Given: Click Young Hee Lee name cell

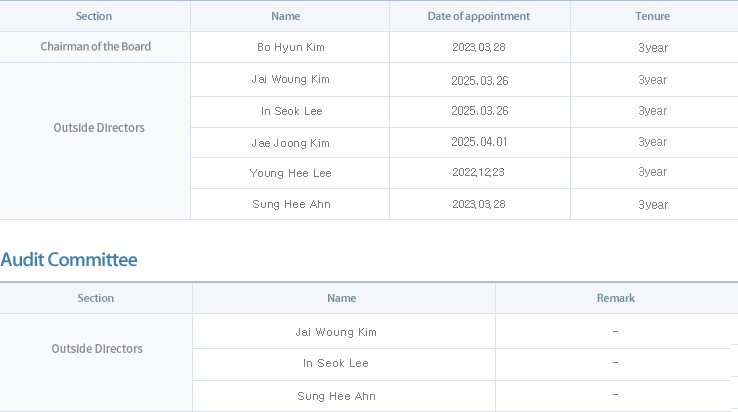Looking at the screenshot, I should click(x=290, y=173).
